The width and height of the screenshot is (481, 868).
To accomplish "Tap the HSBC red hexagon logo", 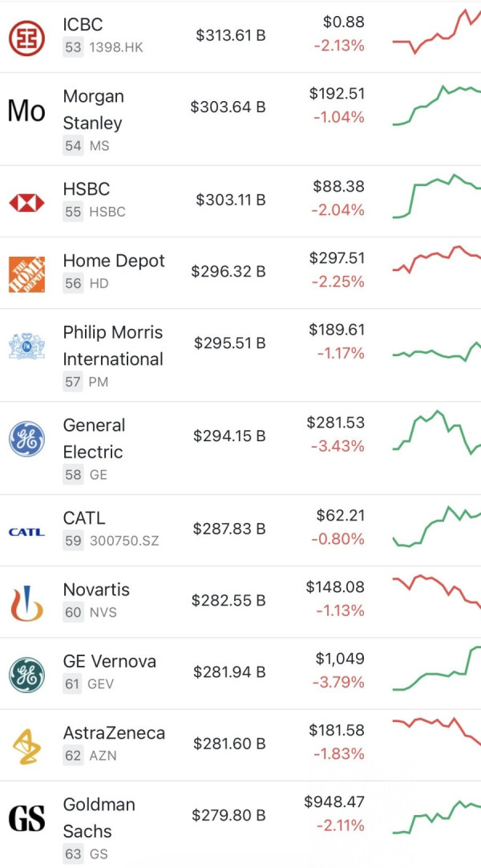I will pyautogui.click(x=26, y=203).
